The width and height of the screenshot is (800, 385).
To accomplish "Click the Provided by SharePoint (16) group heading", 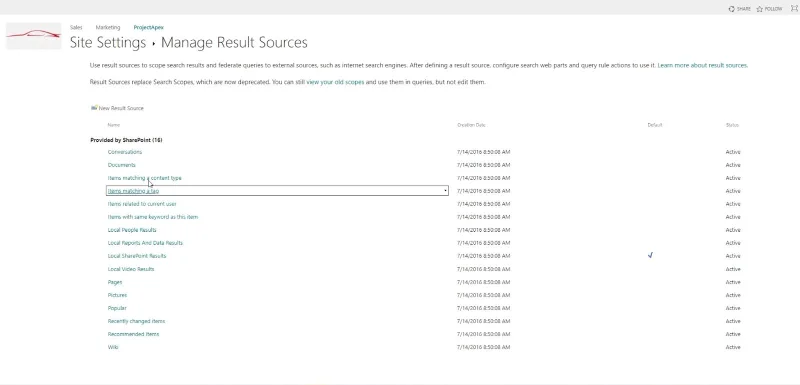I will point(127,140).
